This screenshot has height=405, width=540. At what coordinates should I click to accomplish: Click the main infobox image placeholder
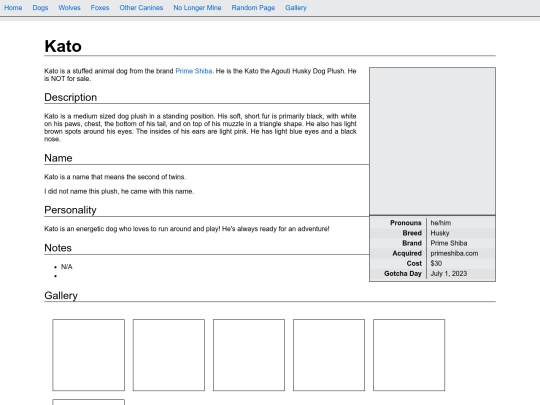coord(433,141)
